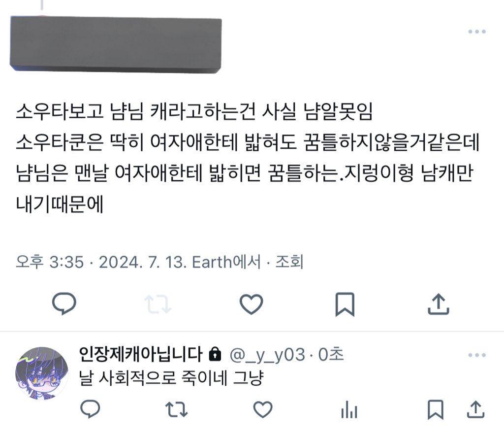Like the 인장제캐아닙니다 reply
This screenshot has width=504, height=437.
263,409
